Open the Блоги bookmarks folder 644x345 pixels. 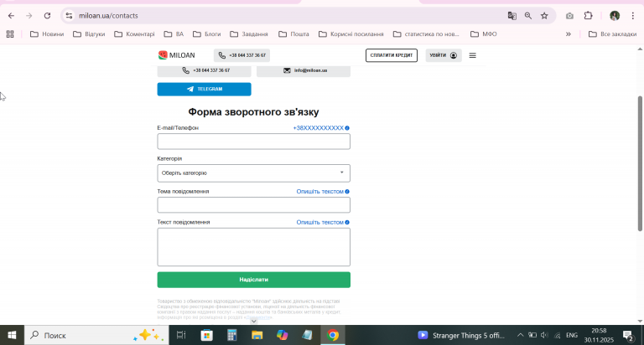pyautogui.click(x=207, y=34)
